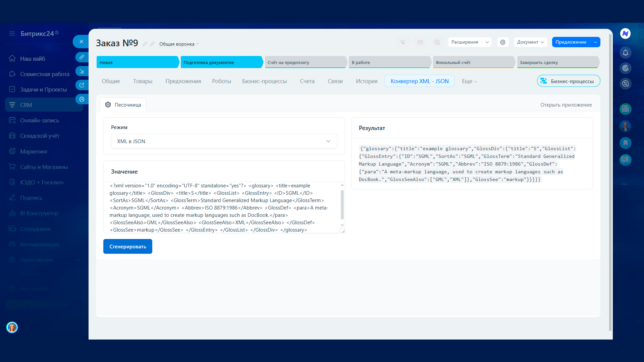The height and width of the screenshot is (362, 644).
Task: Open the chat bubble icon in header
Action: tap(437, 42)
